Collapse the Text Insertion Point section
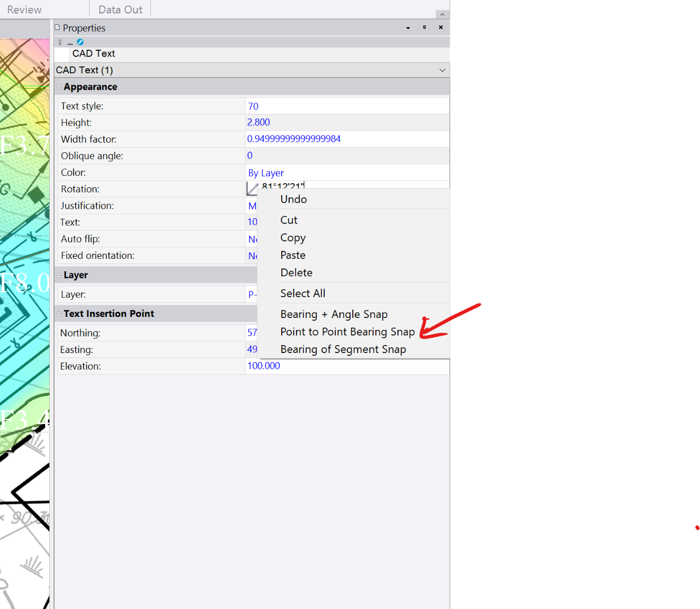 click(59, 314)
